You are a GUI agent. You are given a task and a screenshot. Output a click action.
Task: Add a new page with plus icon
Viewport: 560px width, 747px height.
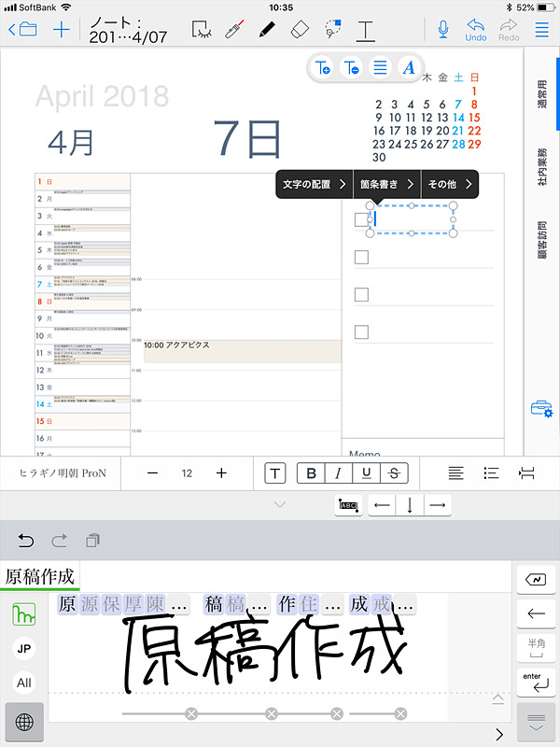(x=62, y=30)
